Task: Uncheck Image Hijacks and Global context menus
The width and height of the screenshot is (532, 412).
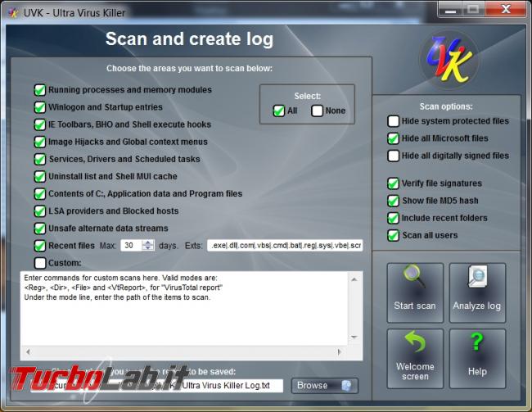Action: click(x=40, y=142)
